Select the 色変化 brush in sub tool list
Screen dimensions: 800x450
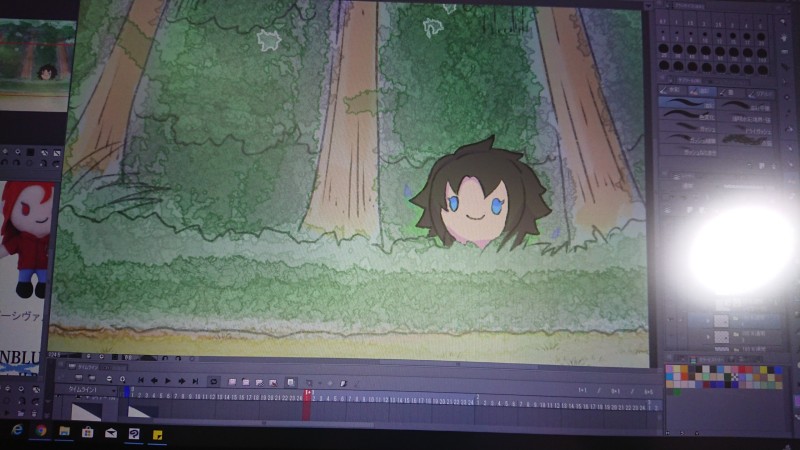(686, 114)
